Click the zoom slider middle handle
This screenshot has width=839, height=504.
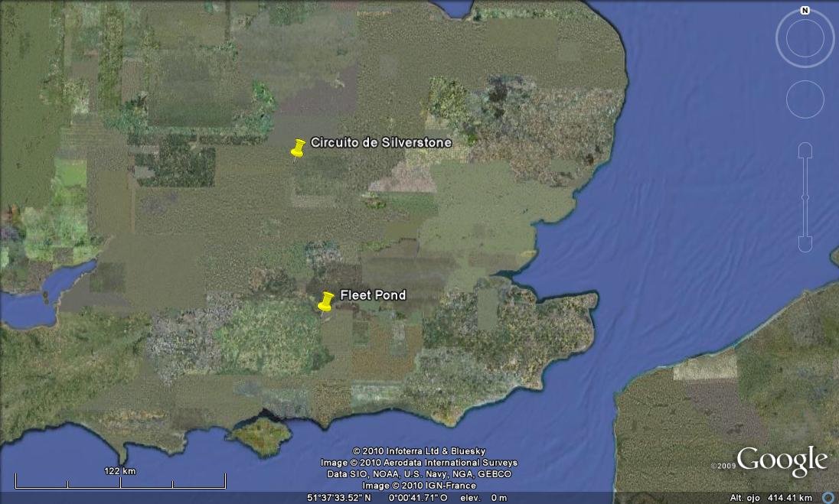point(805,197)
